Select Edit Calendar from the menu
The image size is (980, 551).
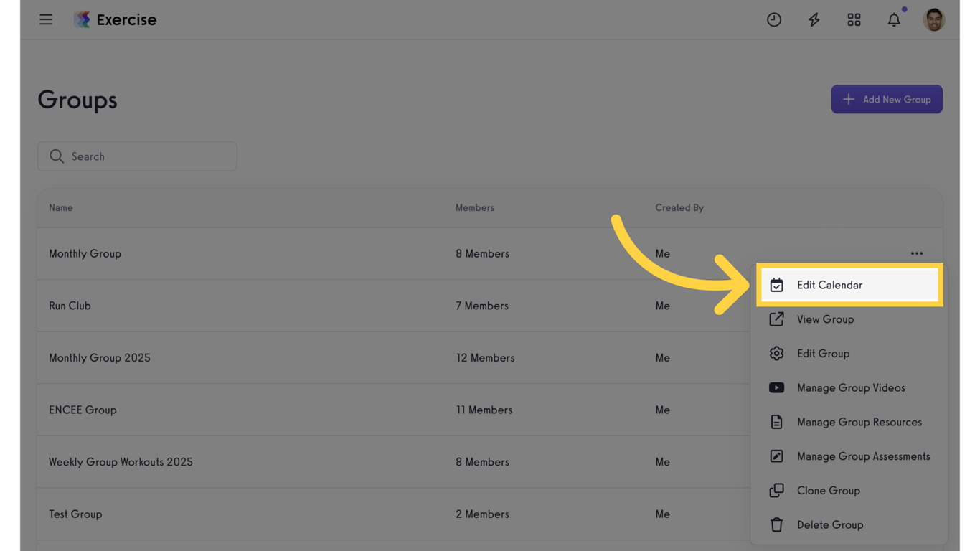pyautogui.click(x=829, y=285)
